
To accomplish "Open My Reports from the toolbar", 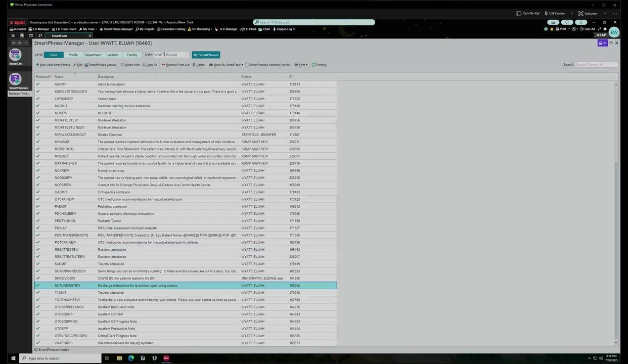I will click(145, 29).
